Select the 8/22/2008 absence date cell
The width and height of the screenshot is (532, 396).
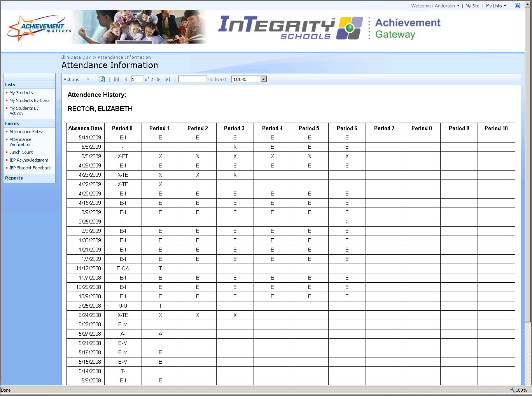(x=86, y=324)
